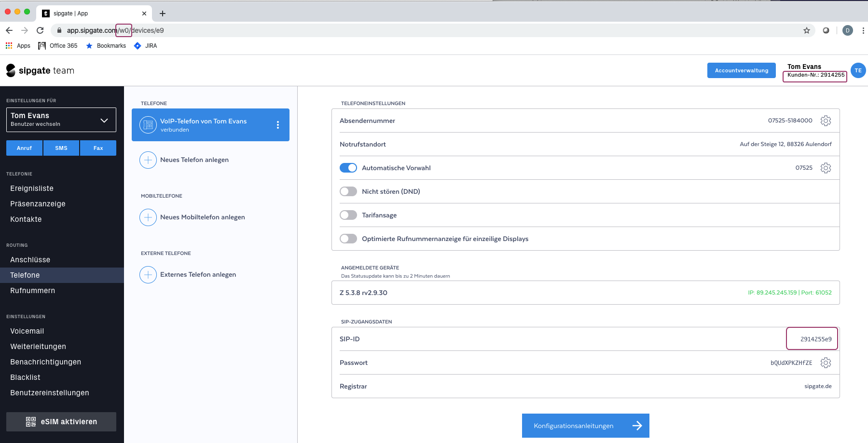The image size is (868, 443).
Task: Click the TE user avatar icon
Action: pyautogui.click(x=858, y=70)
